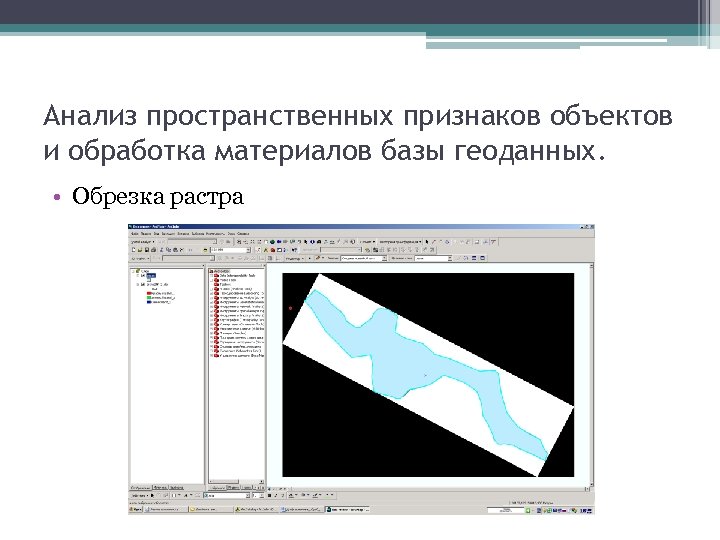Select the Identify info tool
Screen dimensions: 720x540
tap(312, 242)
